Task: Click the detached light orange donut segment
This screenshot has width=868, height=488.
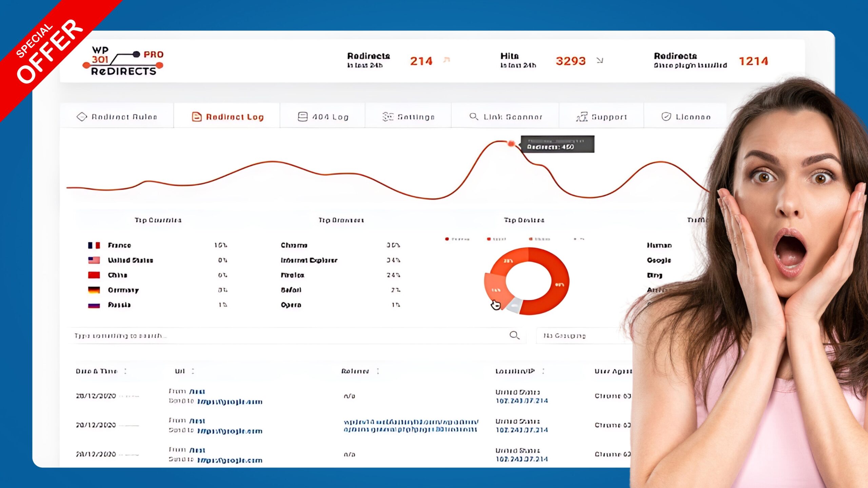Action: coord(496,288)
